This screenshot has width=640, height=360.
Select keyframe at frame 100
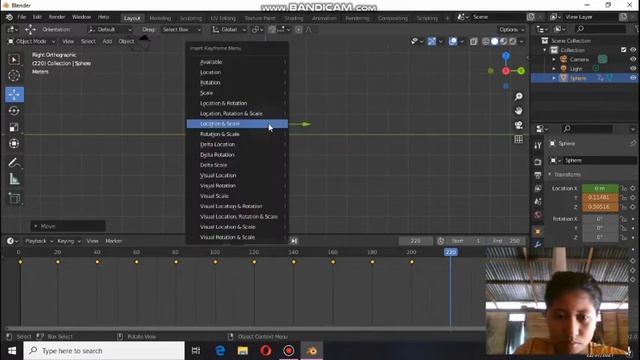(215, 262)
